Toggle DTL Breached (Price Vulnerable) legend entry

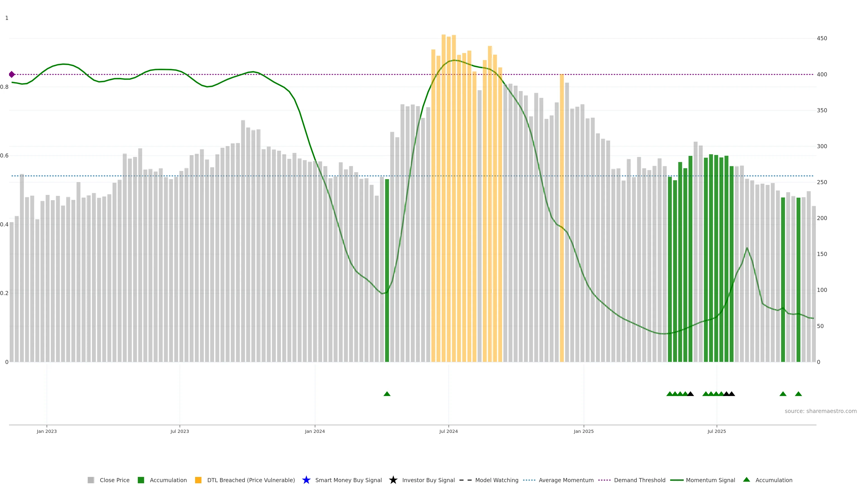tap(251, 480)
